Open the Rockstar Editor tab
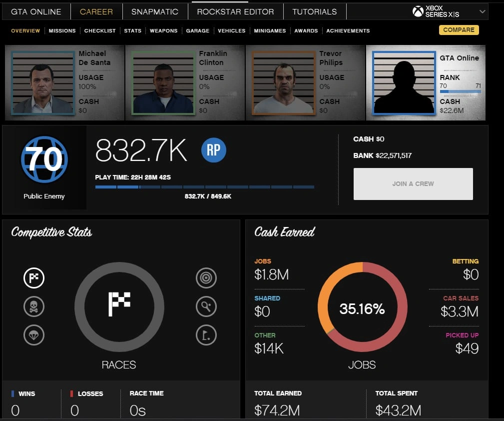This screenshot has width=504, height=421. [x=235, y=12]
